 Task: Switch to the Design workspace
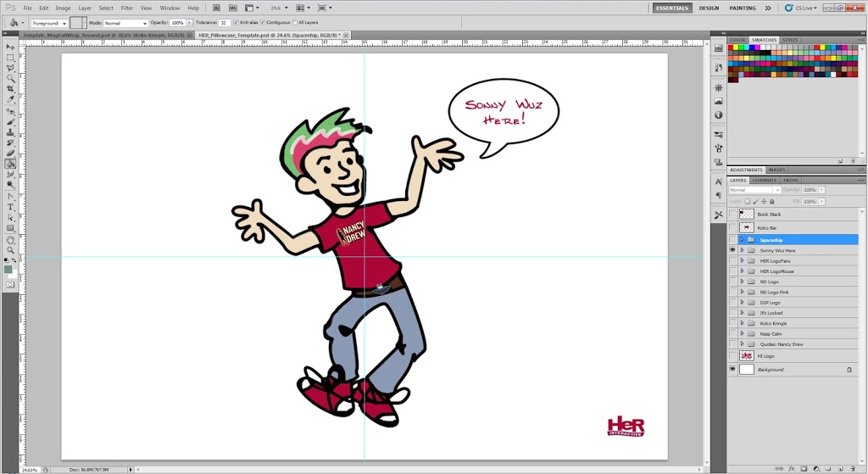(x=709, y=8)
